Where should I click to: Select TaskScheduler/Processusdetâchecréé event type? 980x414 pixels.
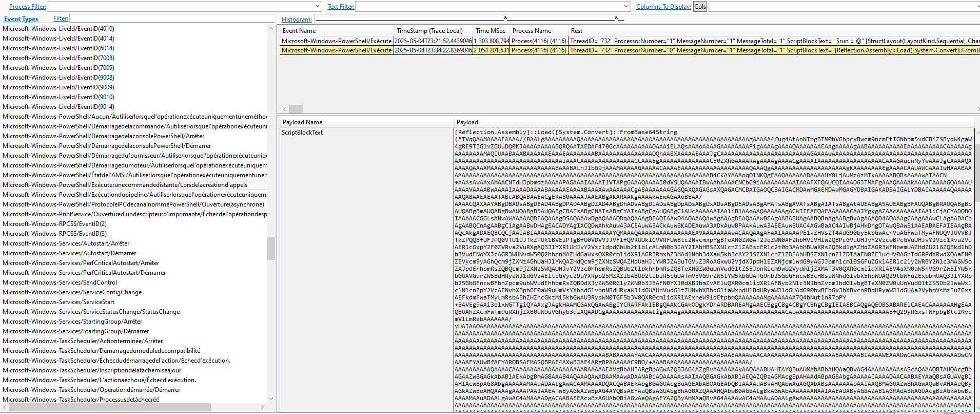coord(81,400)
